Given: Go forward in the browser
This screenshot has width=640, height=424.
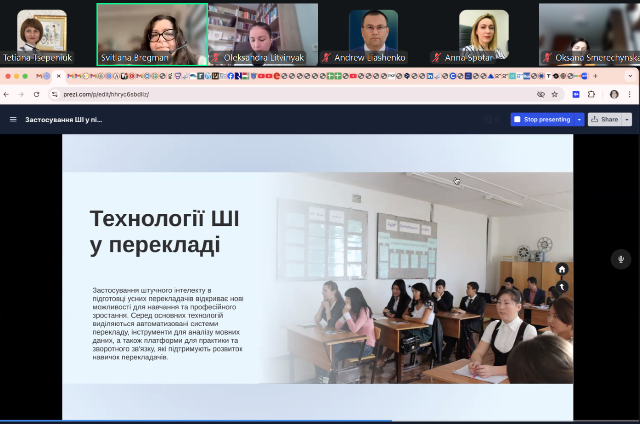Looking at the screenshot, I should tap(21, 94).
